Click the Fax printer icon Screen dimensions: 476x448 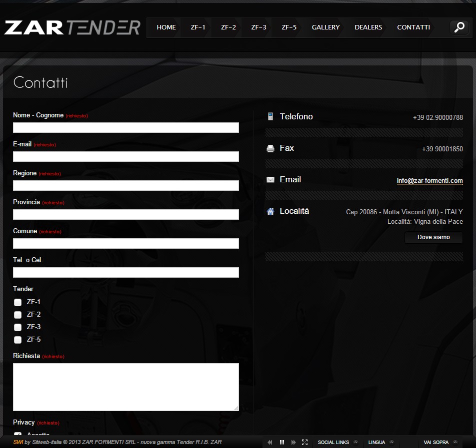[270, 148]
